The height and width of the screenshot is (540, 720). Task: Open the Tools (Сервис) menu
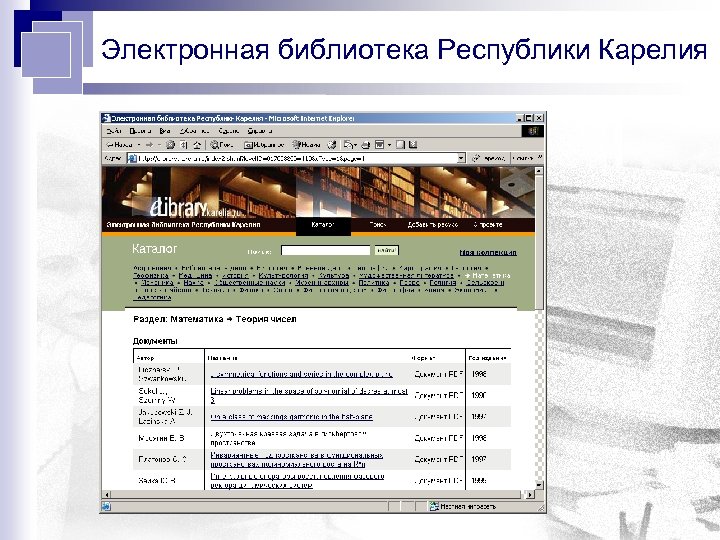tap(228, 131)
